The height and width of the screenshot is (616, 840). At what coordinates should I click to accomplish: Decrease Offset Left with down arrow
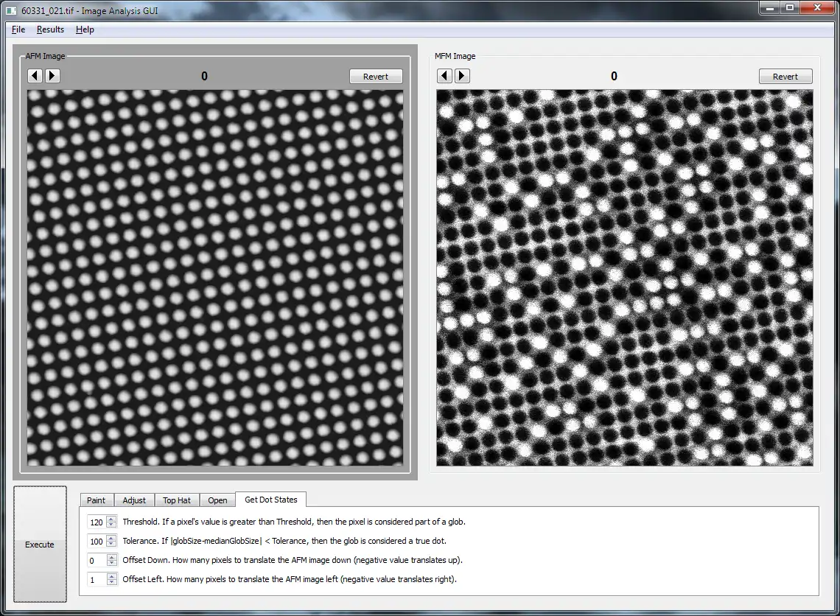coord(111,583)
